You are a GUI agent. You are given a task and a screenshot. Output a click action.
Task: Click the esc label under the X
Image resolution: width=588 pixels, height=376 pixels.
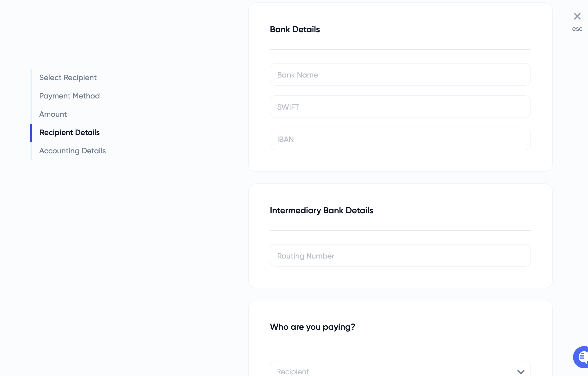point(577,29)
